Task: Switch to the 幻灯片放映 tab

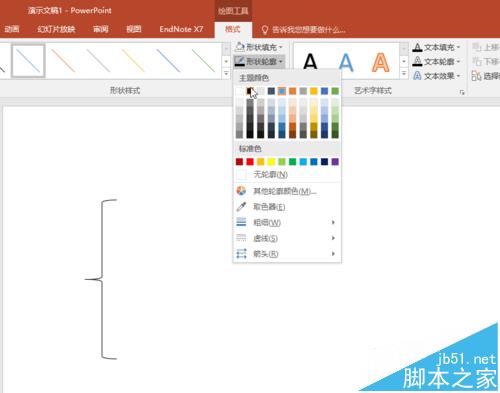Action: 56,29
